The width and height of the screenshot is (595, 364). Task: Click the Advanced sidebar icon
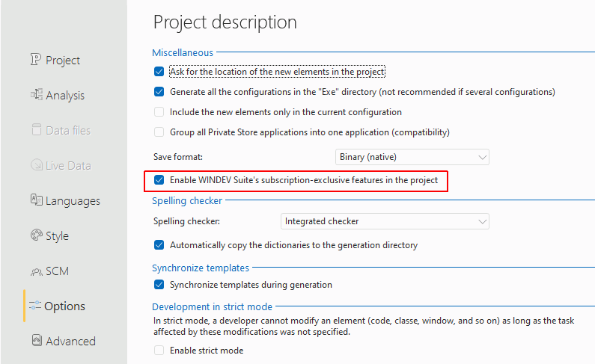[36, 341]
